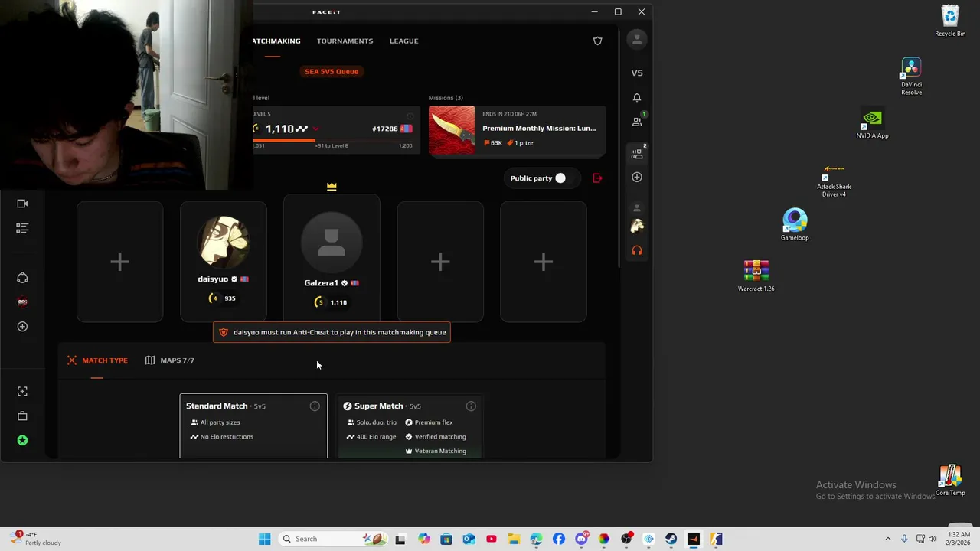The width and height of the screenshot is (980, 551).
Task: Switch to the Tournaments tab
Action: (x=345, y=41)
